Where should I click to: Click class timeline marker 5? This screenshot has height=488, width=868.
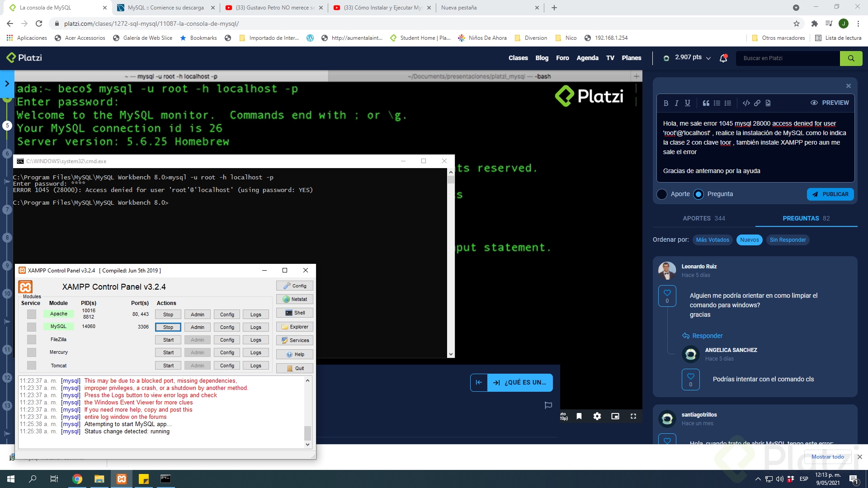7,126
